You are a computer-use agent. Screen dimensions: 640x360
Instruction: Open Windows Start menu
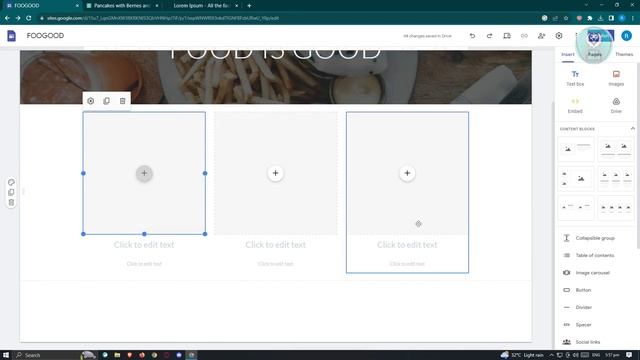point(6,355)
